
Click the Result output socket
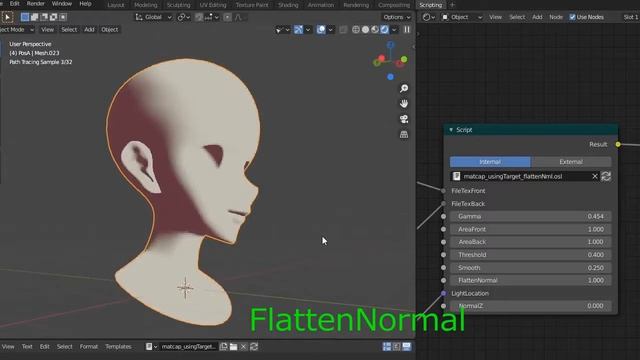tap(618, 144)
